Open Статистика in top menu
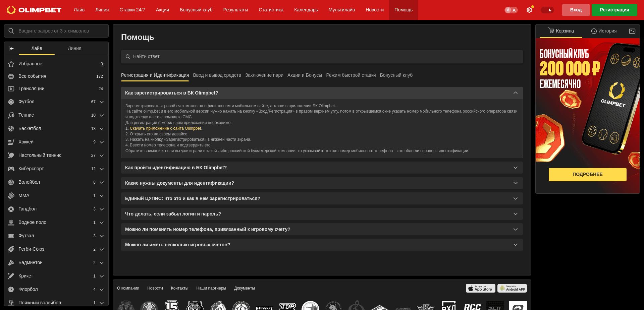This screenshot has width=644, height=310. tap(271, 10)
